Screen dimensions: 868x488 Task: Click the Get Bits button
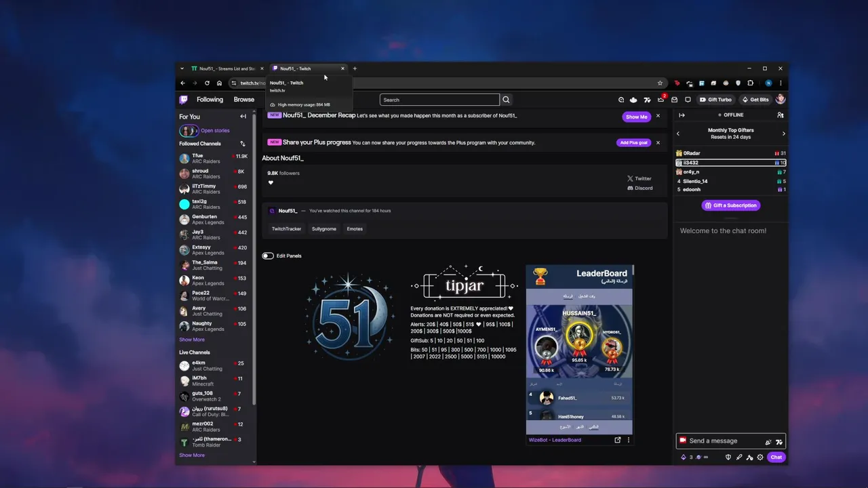click(756, 100)
